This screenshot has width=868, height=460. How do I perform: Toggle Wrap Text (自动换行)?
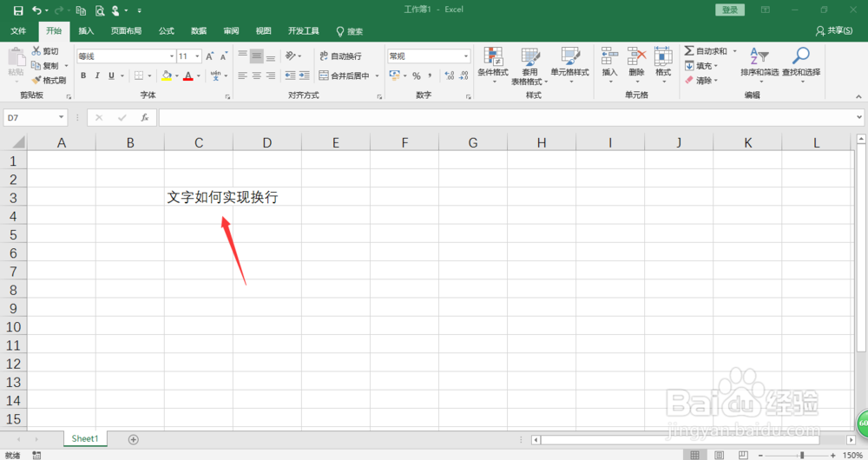tap(340, 56)
